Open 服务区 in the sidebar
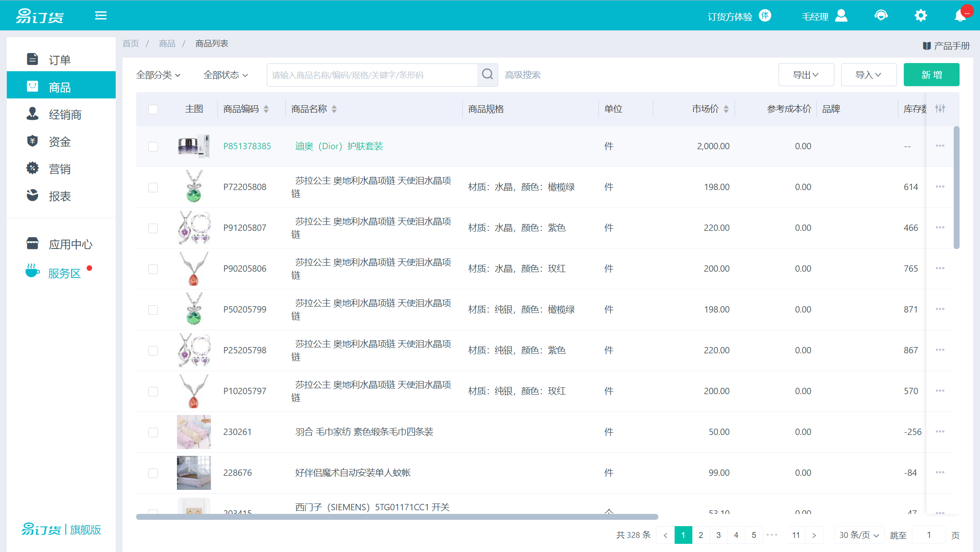 tap(61, 273)
